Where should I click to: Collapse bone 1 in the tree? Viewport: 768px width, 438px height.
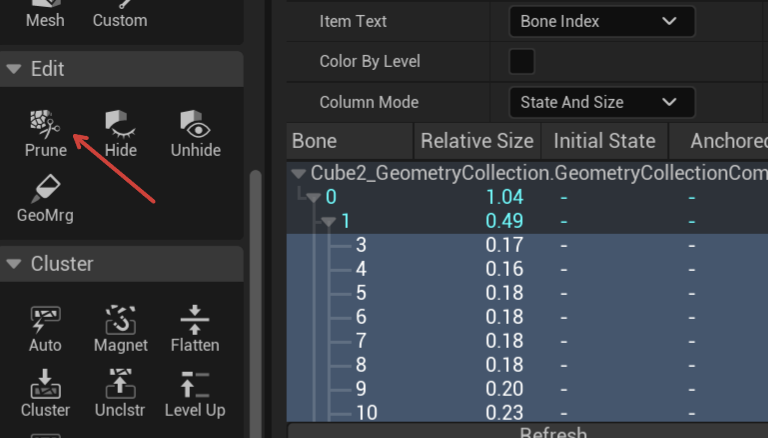[x=329, y=221]
